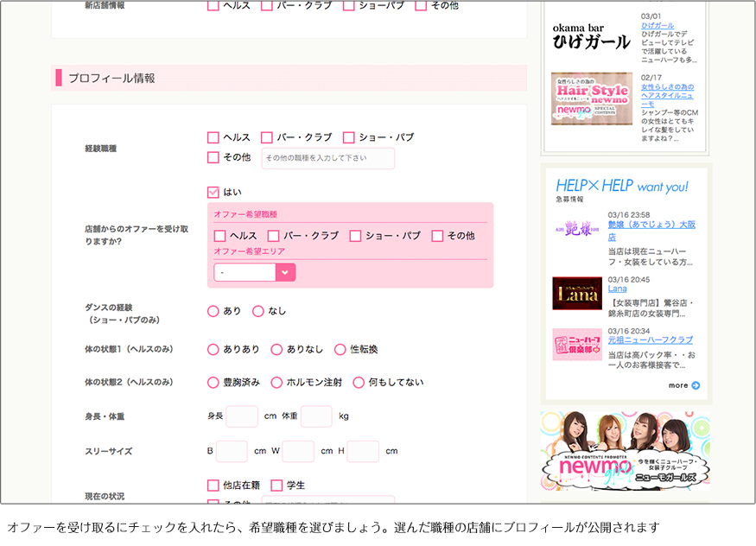Click the 艶嬢 shop logo icon
This screenshot has height=546, width=756.
(x=576, y=231)
